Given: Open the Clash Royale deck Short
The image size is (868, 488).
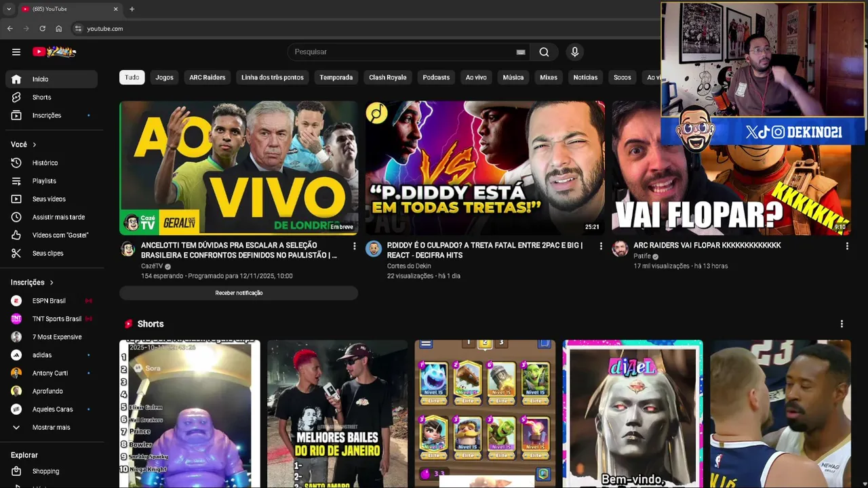Looking at the screenshot, I should coord(485,413).
